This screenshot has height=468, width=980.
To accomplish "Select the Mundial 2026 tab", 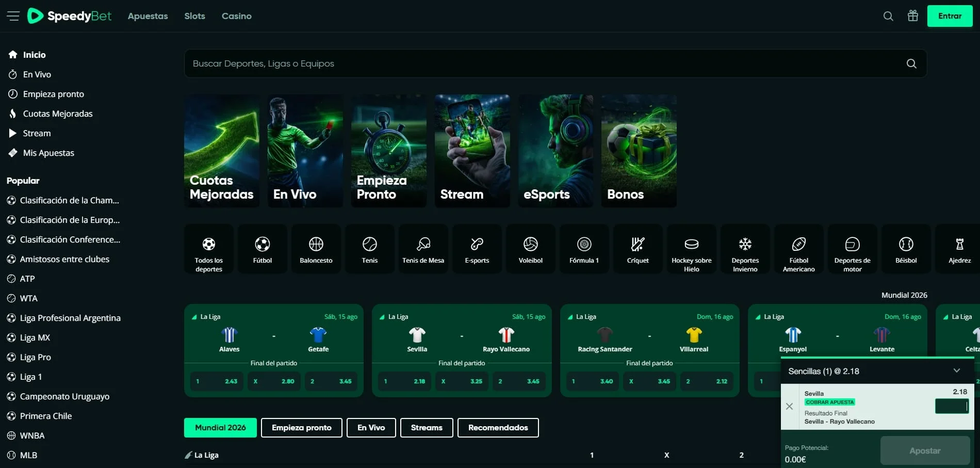I will tap(220, 428).
